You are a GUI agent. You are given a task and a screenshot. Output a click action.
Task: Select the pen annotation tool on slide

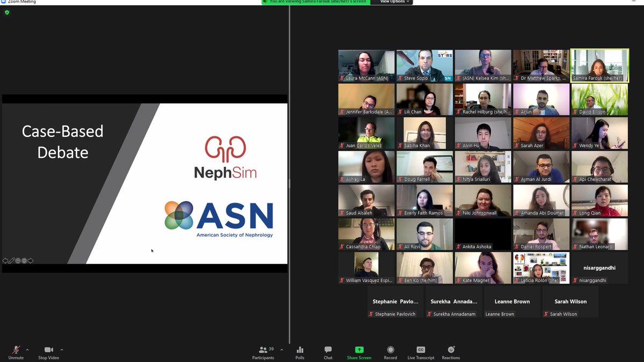click(12, 261)
